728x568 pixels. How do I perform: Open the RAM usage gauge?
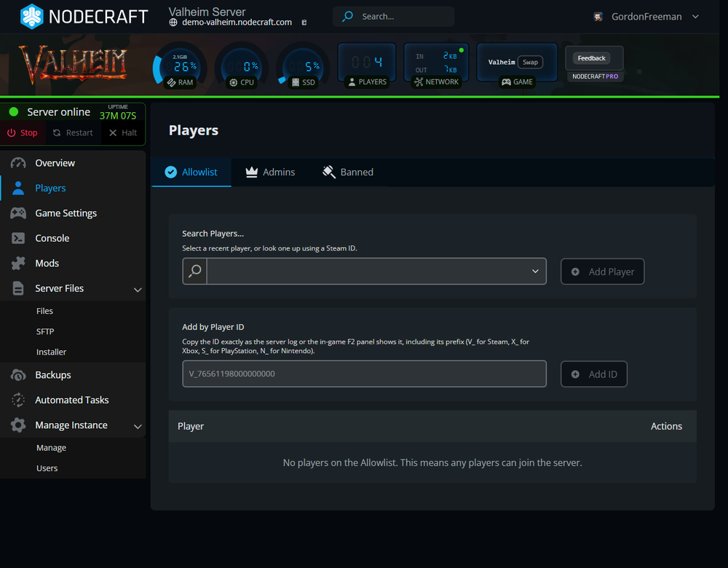[x=180, y=66]
